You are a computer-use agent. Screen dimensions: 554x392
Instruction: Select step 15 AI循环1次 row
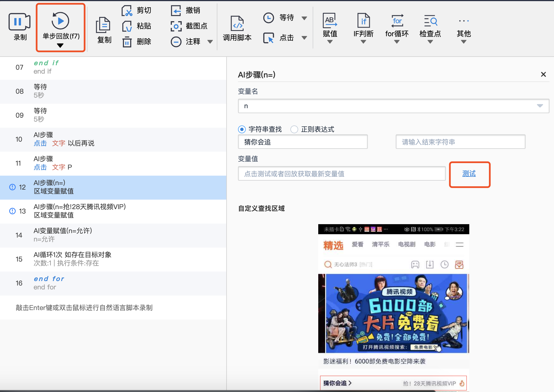tap(113, 259)
